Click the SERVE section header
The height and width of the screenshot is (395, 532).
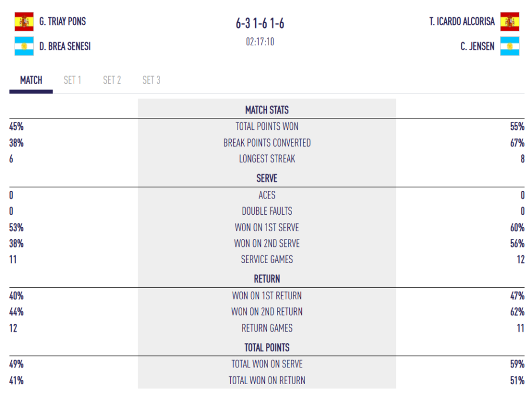(x=267, y=178)
